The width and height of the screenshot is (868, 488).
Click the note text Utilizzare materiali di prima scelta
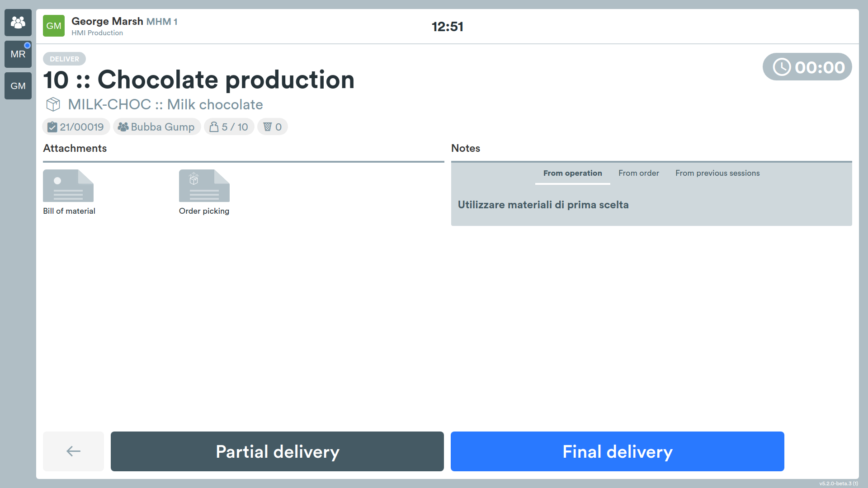pos(543,205)
